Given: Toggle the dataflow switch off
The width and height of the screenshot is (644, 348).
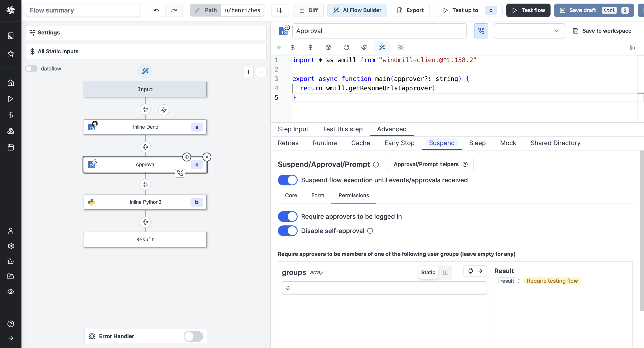Looking at the screenshot, I should coord(31,68).
